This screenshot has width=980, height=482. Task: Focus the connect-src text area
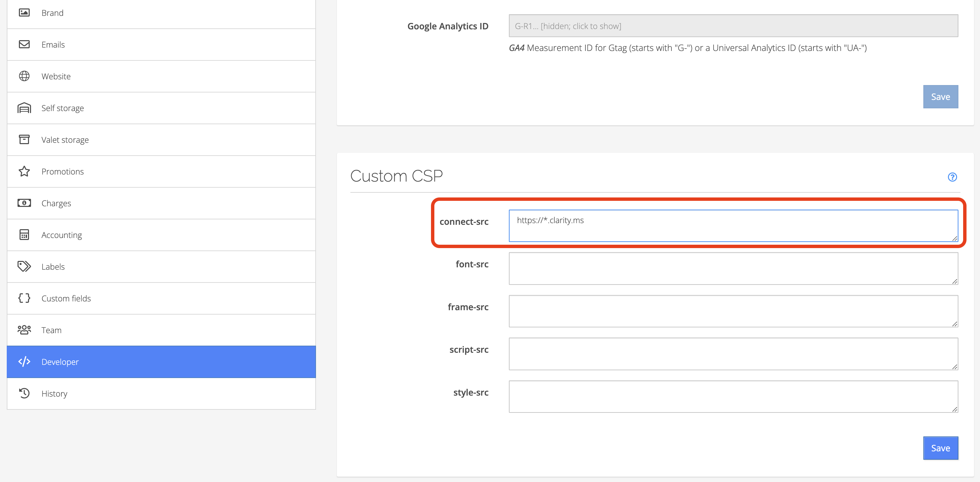point(733,226)
